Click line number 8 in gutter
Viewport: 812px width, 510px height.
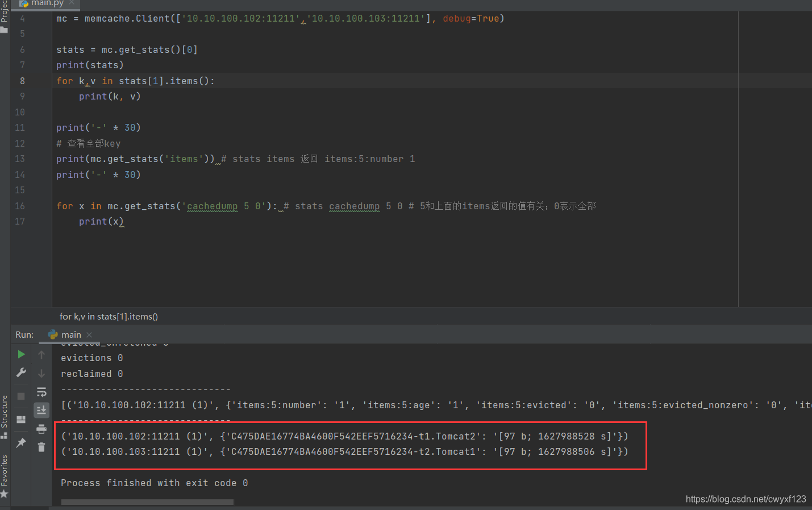pyautogui.click(x=22, y=81)
